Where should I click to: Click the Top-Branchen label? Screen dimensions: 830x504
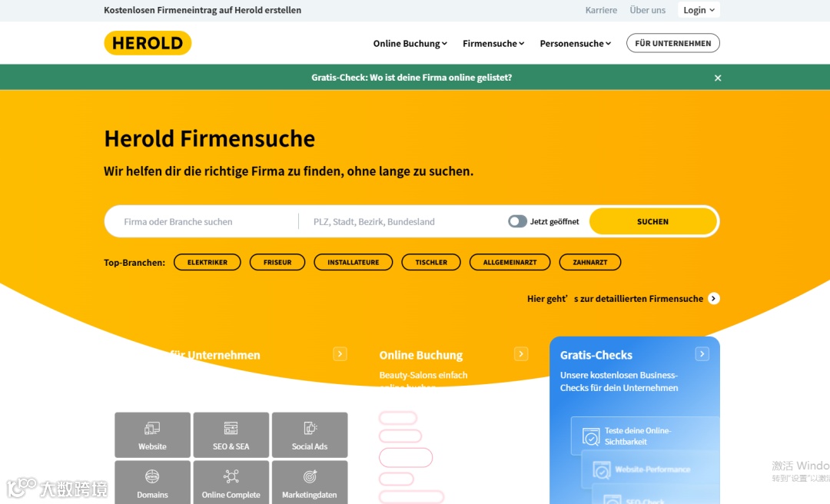click(x=134, y=263)
